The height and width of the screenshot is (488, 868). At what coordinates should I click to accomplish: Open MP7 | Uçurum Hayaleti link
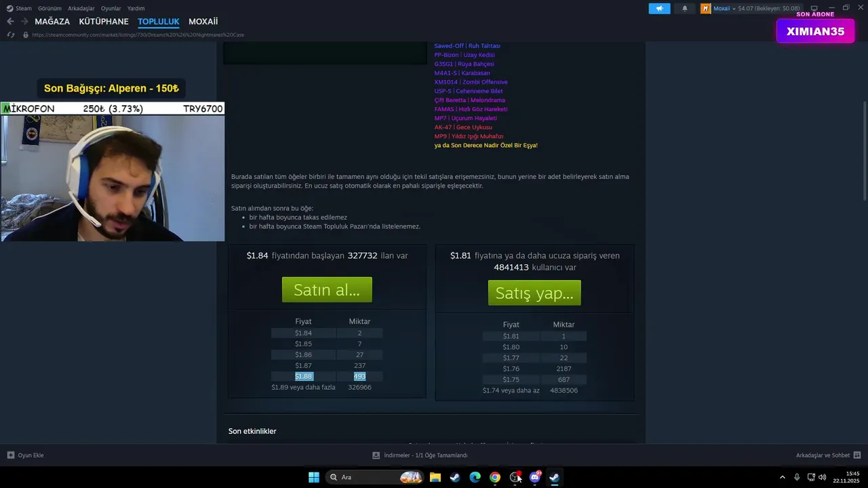click(465, 118)
